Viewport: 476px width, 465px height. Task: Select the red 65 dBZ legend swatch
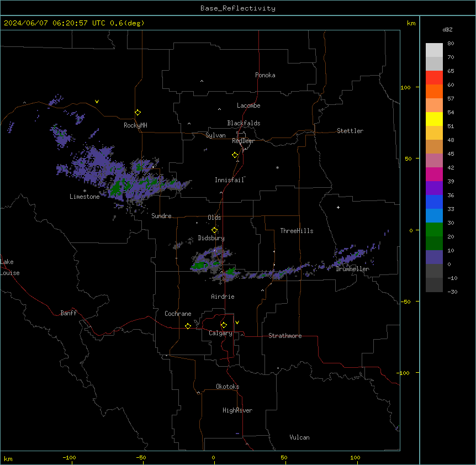pos(434,78)
